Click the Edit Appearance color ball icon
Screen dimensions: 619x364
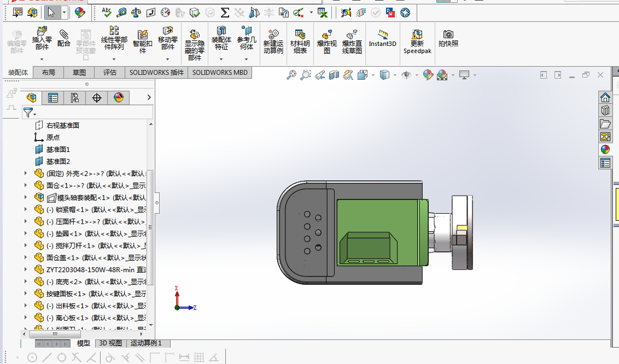pyautogui.click(x=428, y=74)
